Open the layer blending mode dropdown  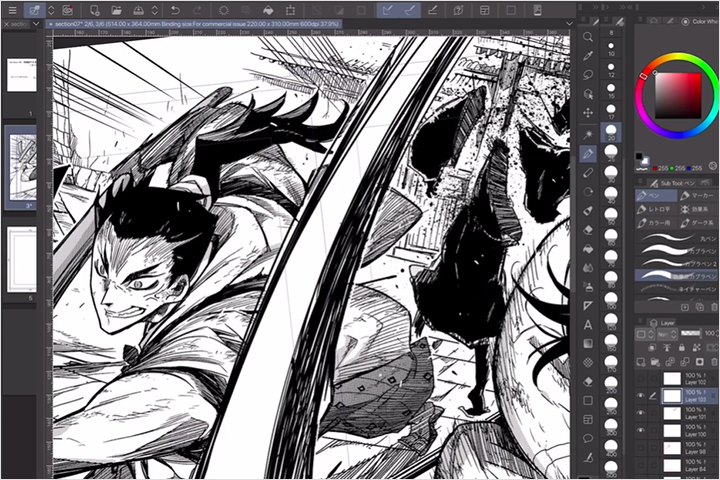pos(666,334)
